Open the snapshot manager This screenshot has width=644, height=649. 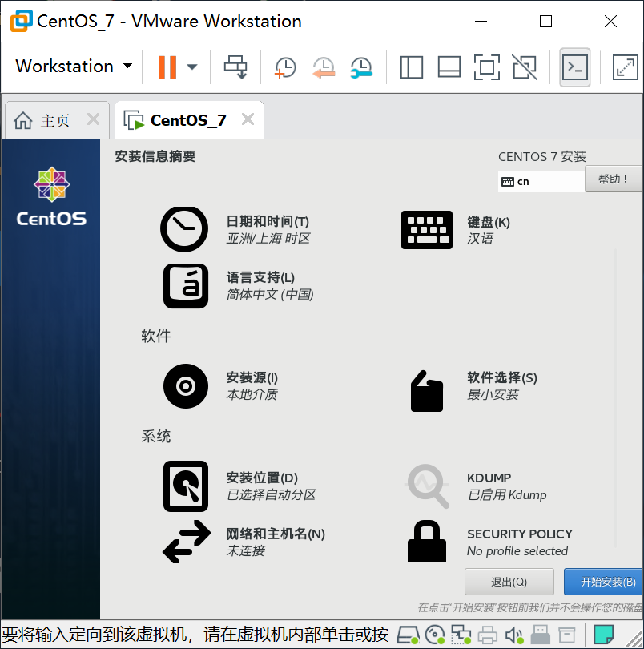pos(361,67)
